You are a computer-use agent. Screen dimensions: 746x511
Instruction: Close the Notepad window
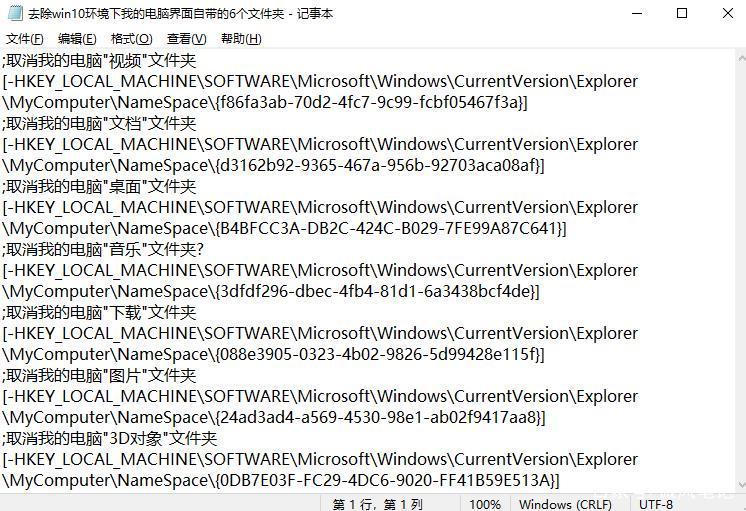727,13
